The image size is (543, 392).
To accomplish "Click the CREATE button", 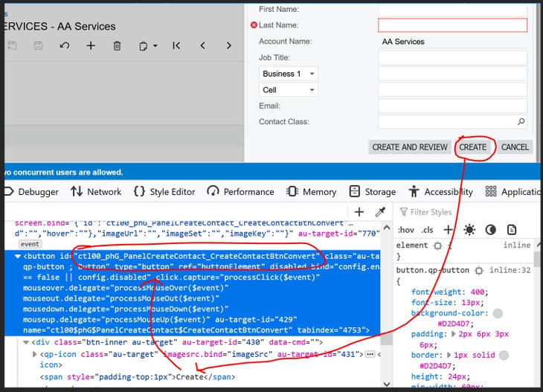I will [472, 147].
